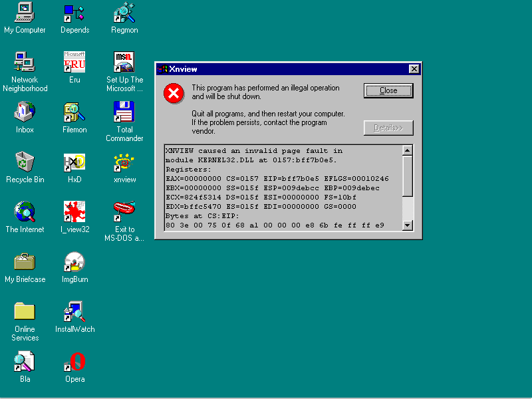This screenshot has width=532, height=399.
Task: Click the "Registers:" line in details
Action: click(x=188, y=170)
